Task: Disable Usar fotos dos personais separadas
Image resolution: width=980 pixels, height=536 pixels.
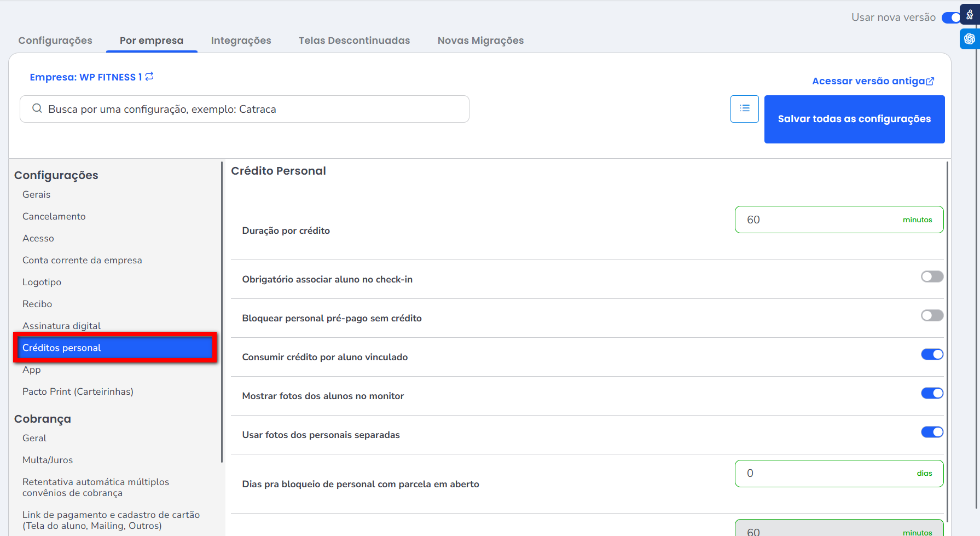Action: (x=931, y=432)
